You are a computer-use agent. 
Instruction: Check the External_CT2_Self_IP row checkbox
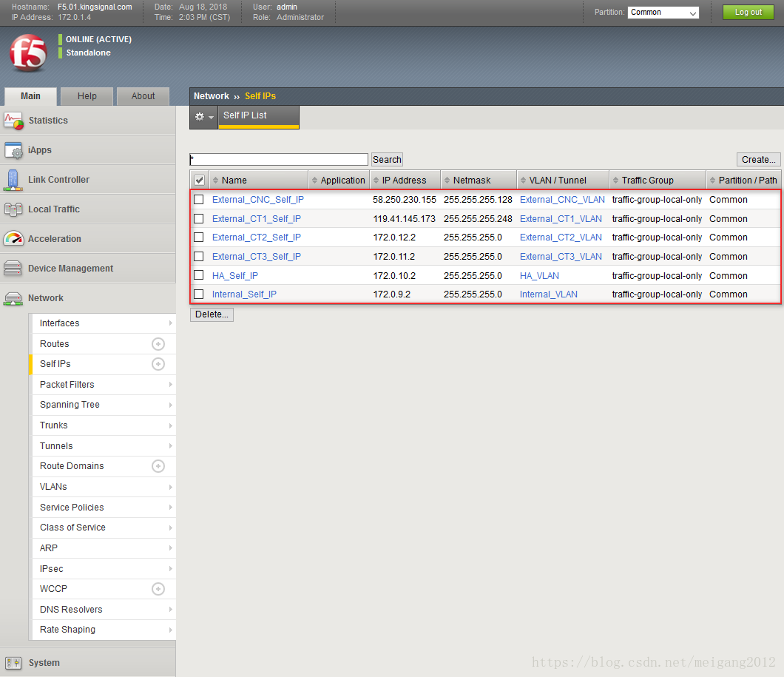tap(199, 238)
